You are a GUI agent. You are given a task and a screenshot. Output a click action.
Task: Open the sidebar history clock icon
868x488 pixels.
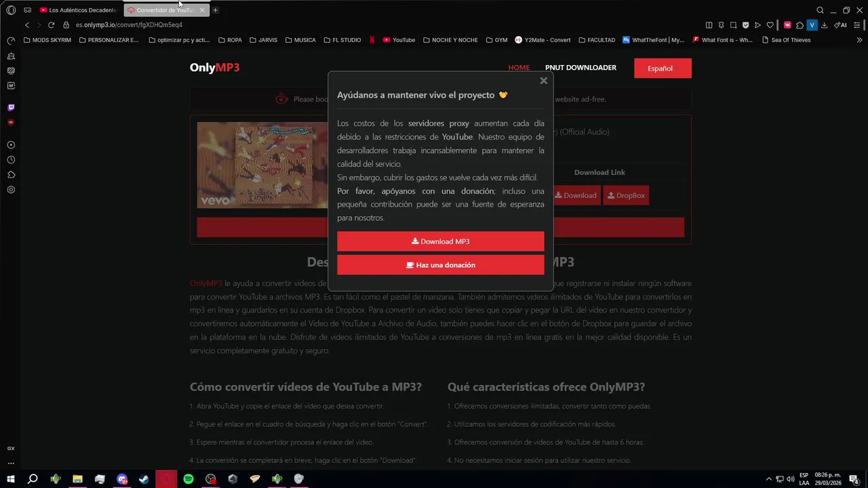pyautogui.click(x=11, y=160)
